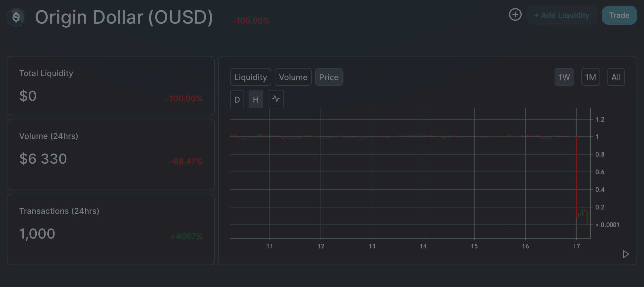Click the 0.8 price axis label
The height and width of the screenshot is (287, 644).
pyautogui.click(x=600, y=154)
